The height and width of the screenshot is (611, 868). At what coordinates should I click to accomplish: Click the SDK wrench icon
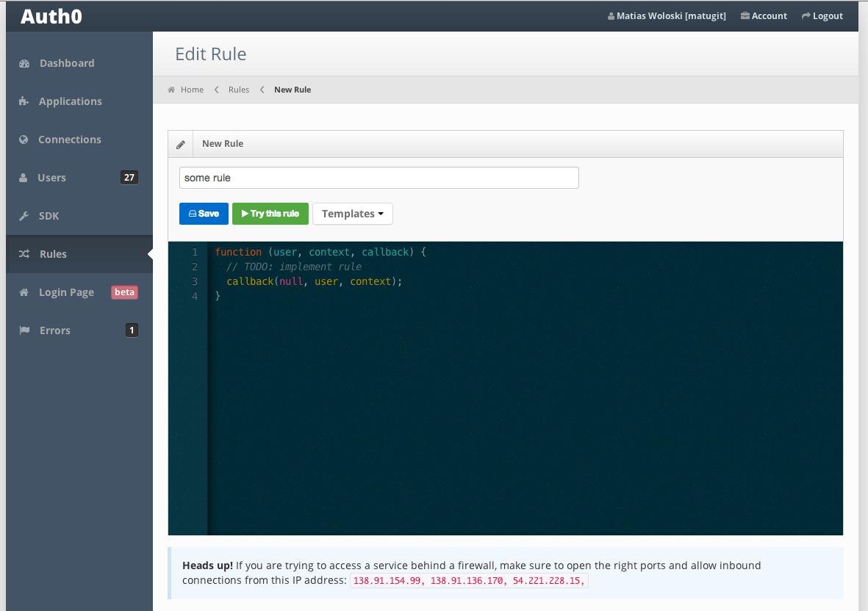coord(24,216)
